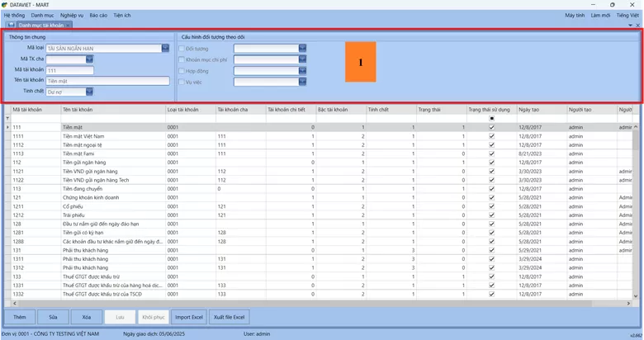The image size is (644, 340).
Task: Focus the Mã tài khoản input field
Action: pos(70,70)
